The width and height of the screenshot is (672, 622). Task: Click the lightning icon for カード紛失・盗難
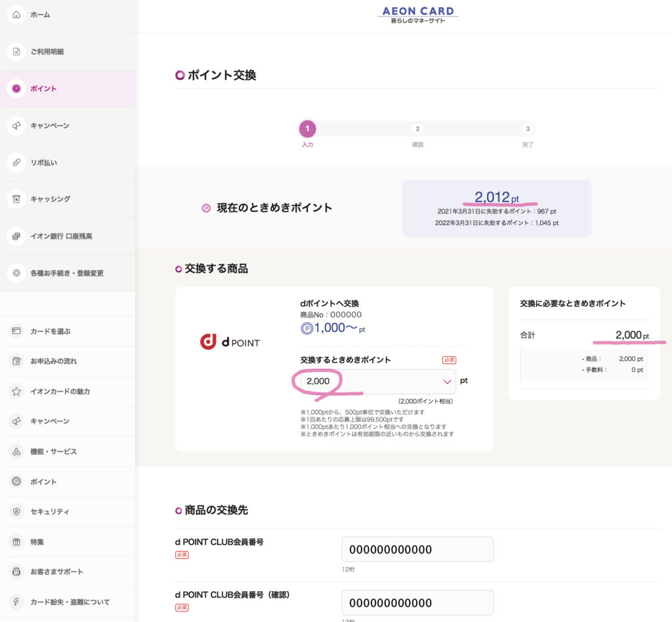[16, 602]
